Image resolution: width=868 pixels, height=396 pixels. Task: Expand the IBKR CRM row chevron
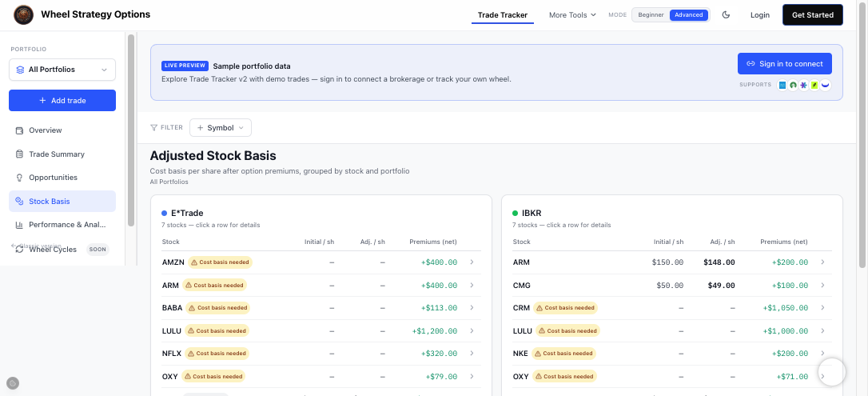coord(822,308)
